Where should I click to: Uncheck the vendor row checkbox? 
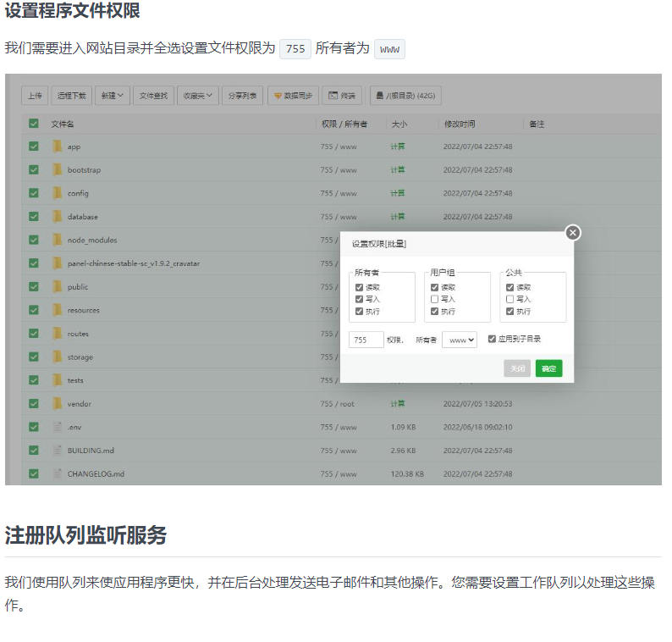[x=33, y=403]
